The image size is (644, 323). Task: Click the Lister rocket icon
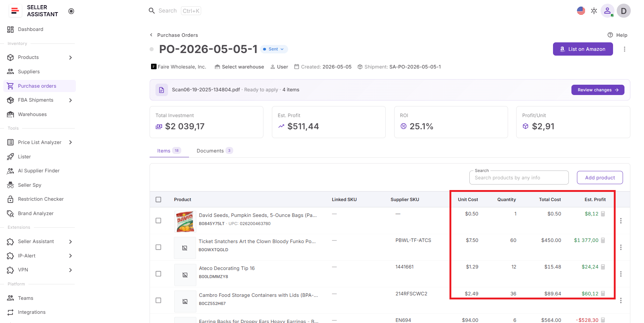10,157
